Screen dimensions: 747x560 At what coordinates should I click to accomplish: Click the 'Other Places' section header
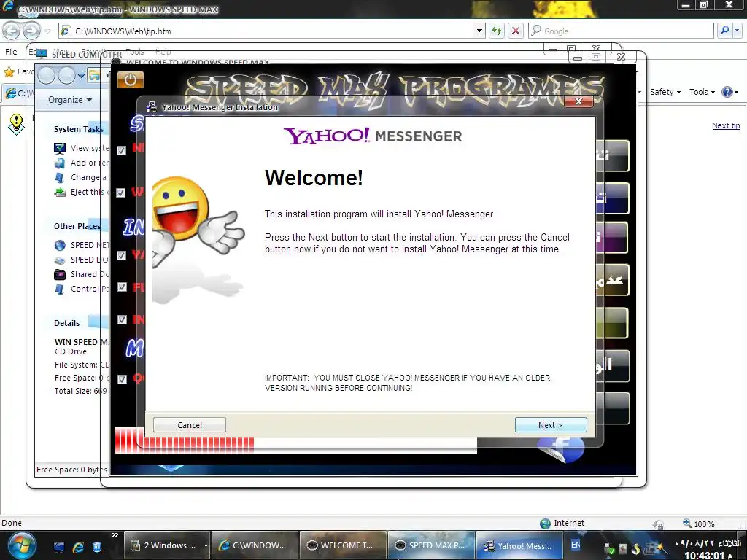[x=77, y=226]
